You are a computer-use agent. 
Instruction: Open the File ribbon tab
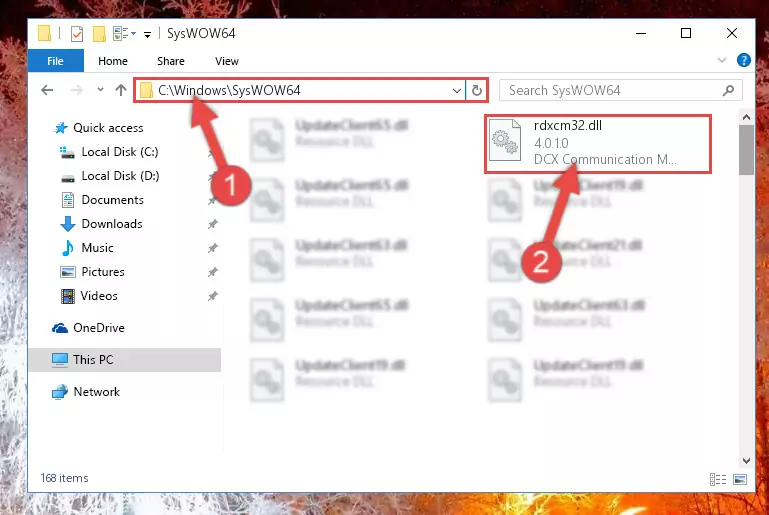click(55, 61)
